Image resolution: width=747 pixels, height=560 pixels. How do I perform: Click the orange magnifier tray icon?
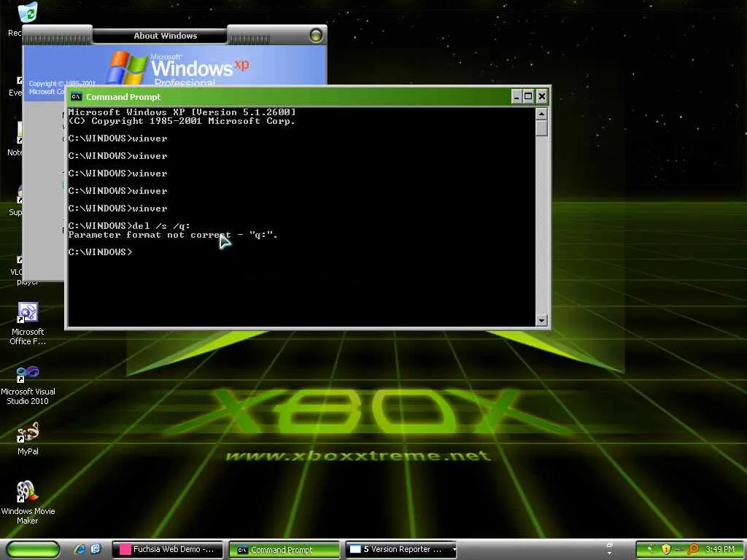[693, 549]
